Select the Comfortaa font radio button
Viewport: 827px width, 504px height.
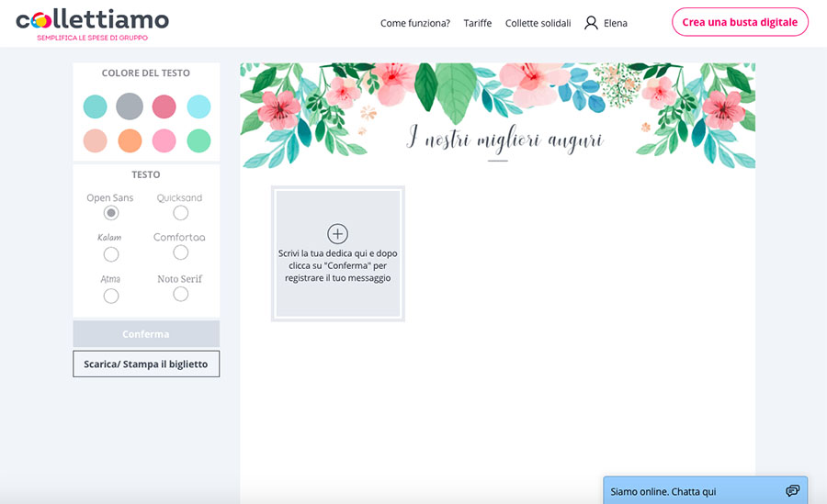[x=180, y=252]
